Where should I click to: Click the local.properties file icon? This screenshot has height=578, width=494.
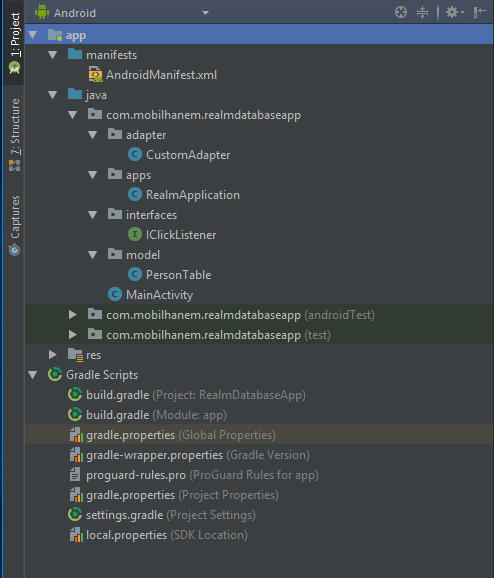point(76,535)
